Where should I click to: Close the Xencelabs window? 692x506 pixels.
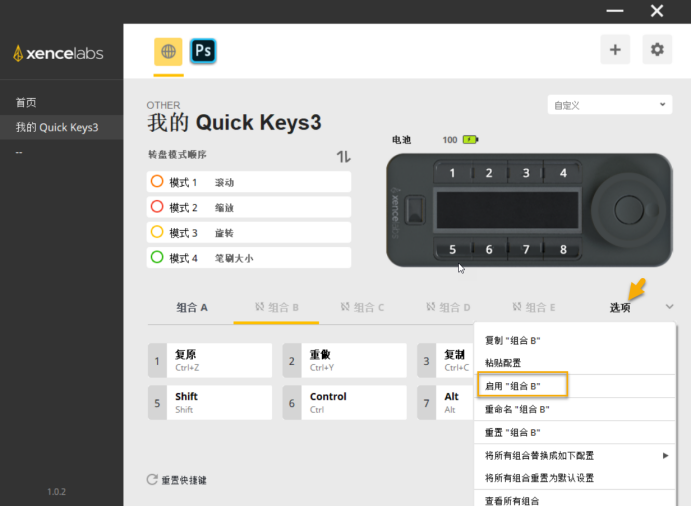(657, 11)
